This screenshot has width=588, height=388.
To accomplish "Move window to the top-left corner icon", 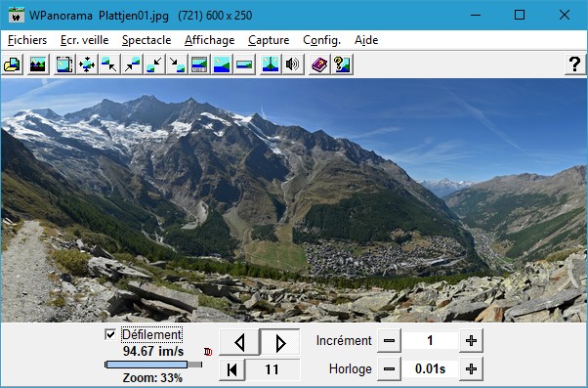I will [x=109, y=65].
